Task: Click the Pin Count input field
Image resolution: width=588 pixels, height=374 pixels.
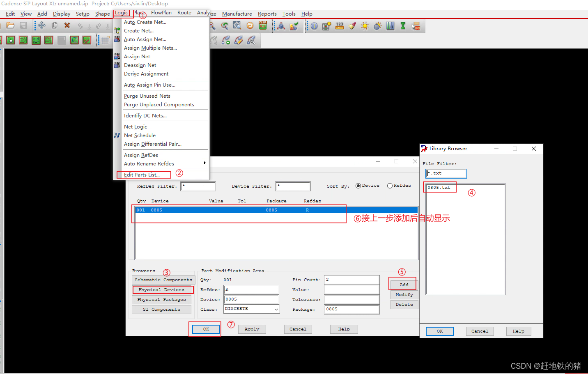Action: [352, 280]
